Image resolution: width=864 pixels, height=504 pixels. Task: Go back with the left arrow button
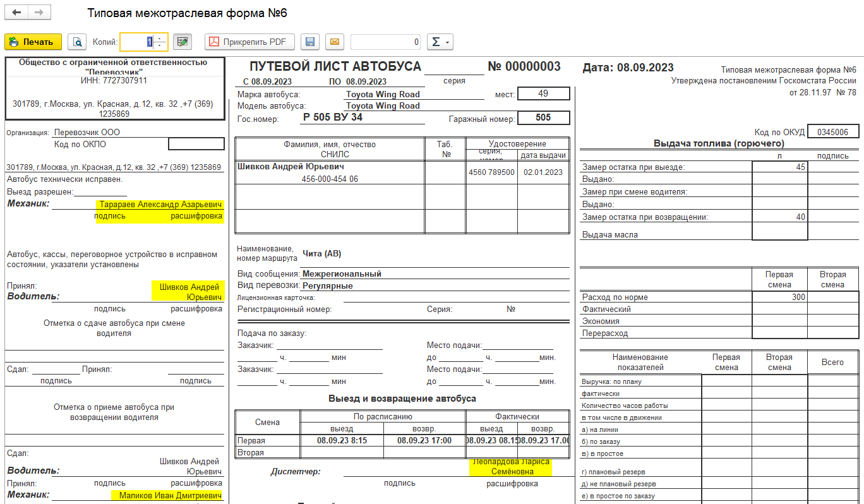17,13
